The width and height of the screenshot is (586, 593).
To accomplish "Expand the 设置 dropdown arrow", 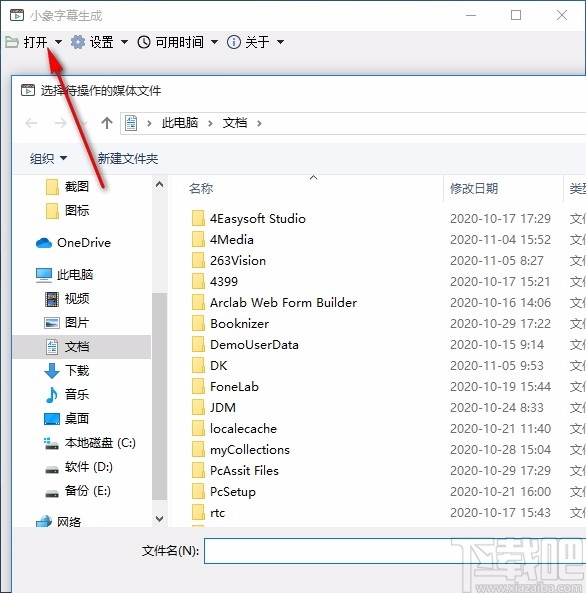I will [124, 42].
